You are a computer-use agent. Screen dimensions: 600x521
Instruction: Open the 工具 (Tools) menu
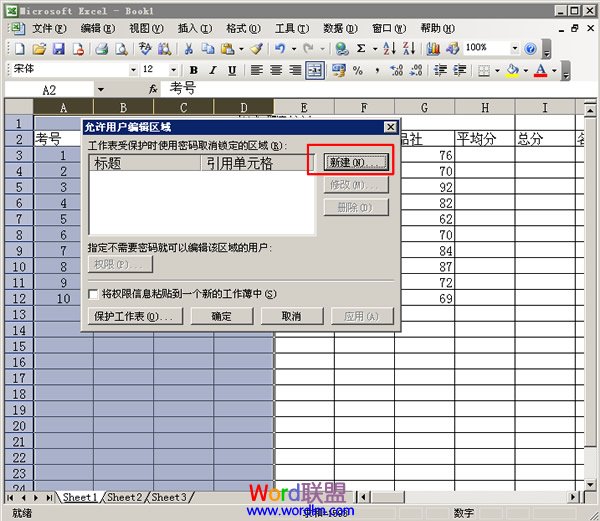click(292, 29)
